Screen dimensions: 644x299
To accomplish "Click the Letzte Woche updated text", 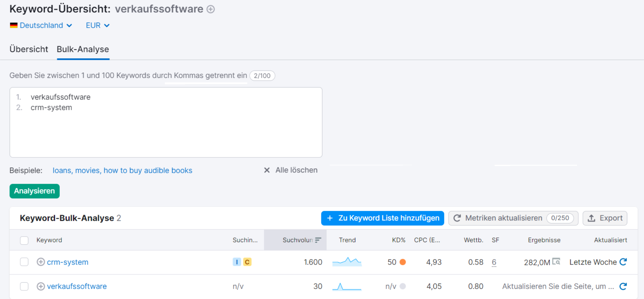I will click(x=593, y=262).
